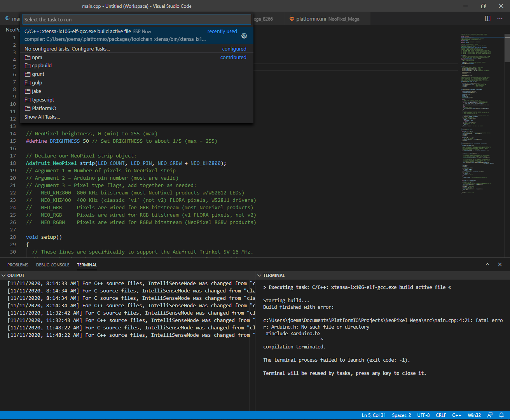
Task: Switch to the PROBLEMS panel tab
Action: (18, 265)
